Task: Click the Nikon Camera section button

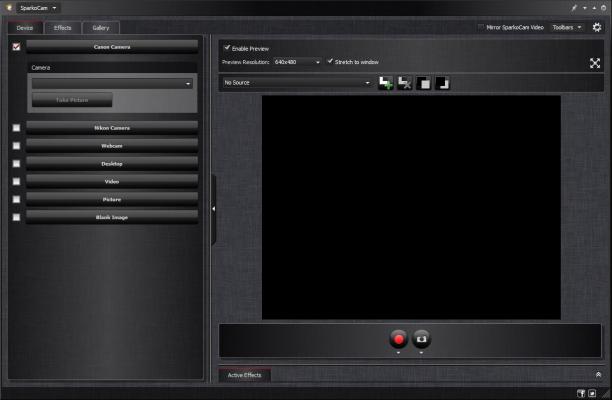Action: 112,128
